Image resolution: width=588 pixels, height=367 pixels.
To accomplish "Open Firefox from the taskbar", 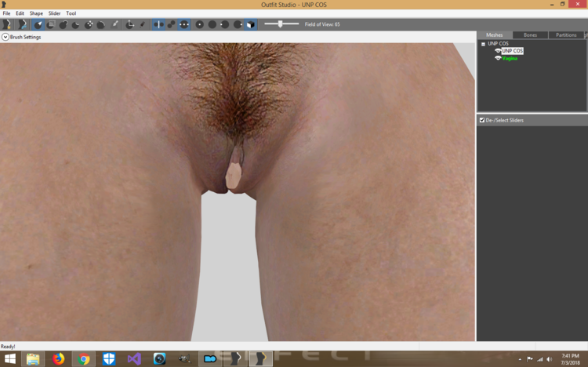I will click(58, 359).
